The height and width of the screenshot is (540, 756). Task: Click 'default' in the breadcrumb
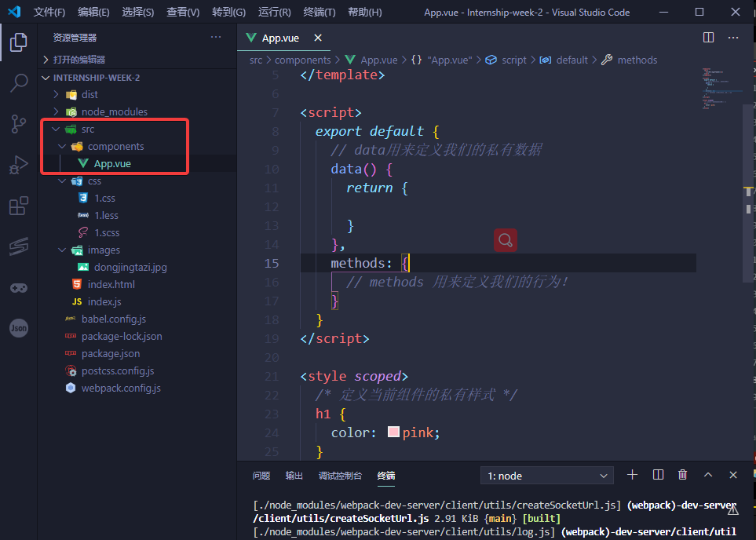click(572, 60)
